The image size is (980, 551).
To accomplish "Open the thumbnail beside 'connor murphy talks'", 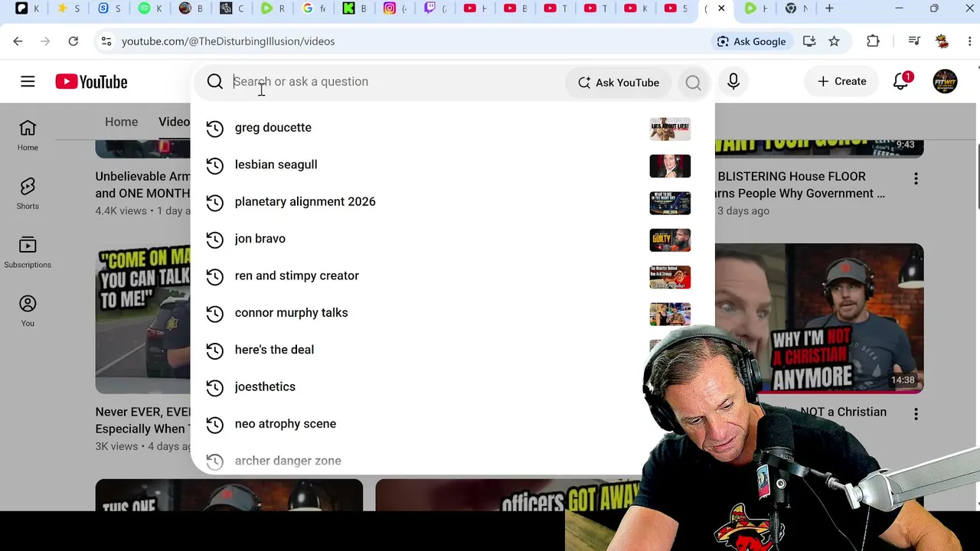I will click(x=670, y=314).
